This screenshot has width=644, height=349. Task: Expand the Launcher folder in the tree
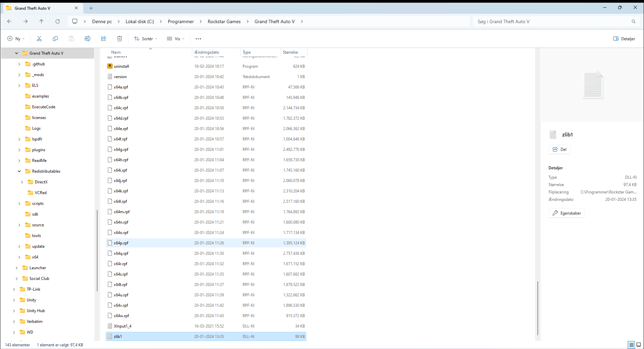17,268
